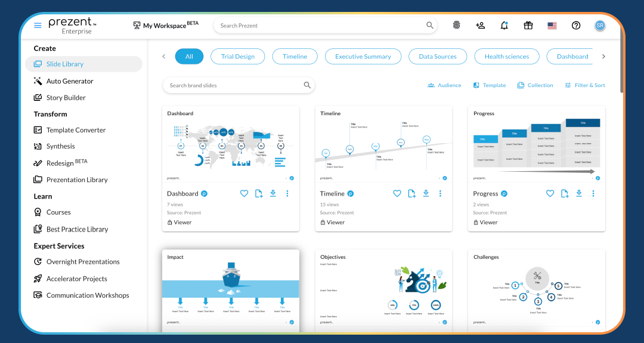This screenshot has height=343, width=644.
Task: Favorite the Dashboard slide with heart
Action: [244, 193]
